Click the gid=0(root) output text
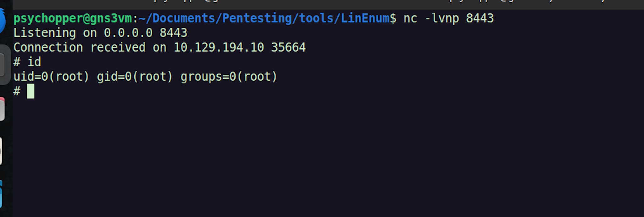The width and height of the screenshot is (644, 217). tap(135, 77)
